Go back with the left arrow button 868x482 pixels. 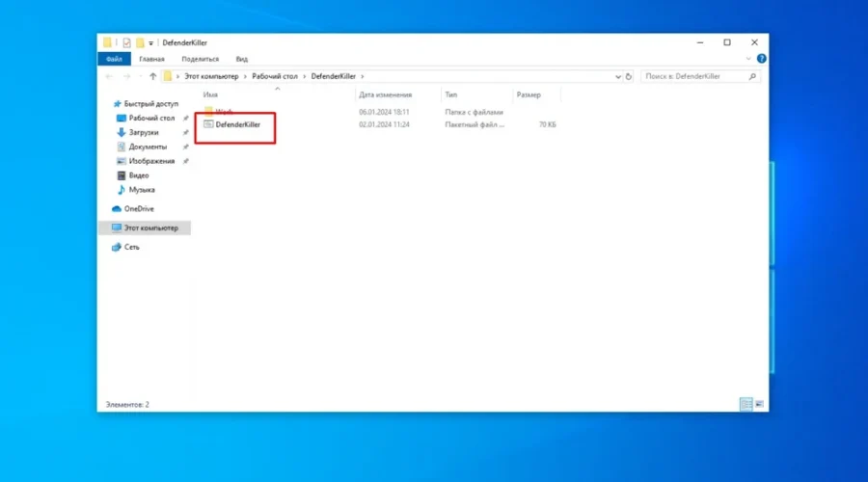(109, 76)
